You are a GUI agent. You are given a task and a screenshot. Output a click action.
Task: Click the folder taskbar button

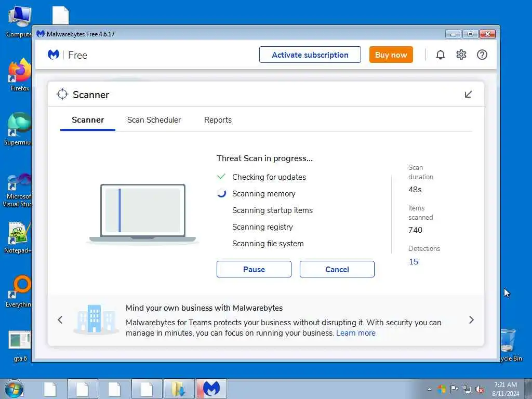[179, 389]
